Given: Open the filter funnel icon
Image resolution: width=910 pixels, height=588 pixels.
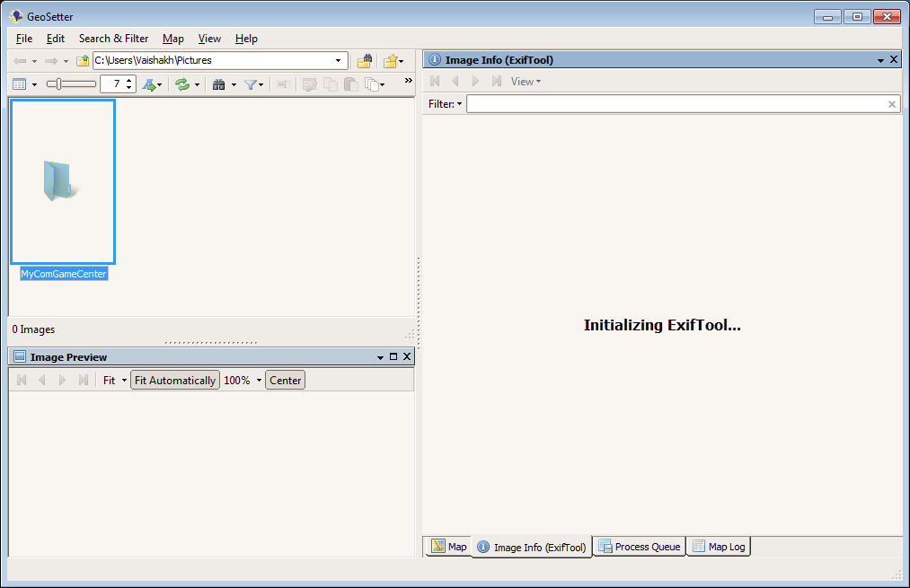Looking at the screenshot, I should click(251, 83).
